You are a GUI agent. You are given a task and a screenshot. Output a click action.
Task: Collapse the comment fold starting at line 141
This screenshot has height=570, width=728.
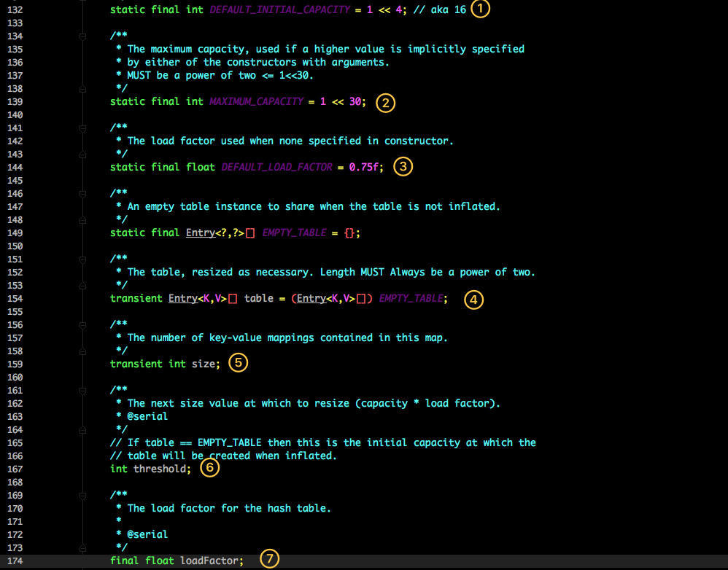(x=82, y=128)
